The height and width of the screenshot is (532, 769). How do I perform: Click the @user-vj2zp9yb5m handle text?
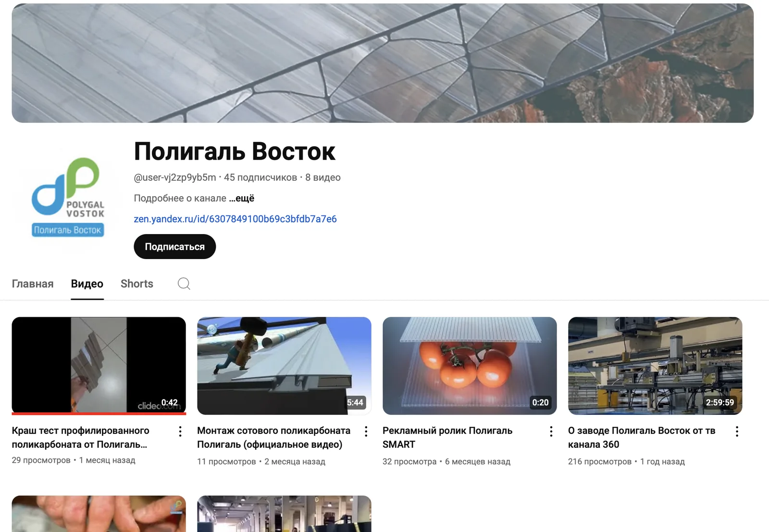pyautogui.click(x=175, y=177)
